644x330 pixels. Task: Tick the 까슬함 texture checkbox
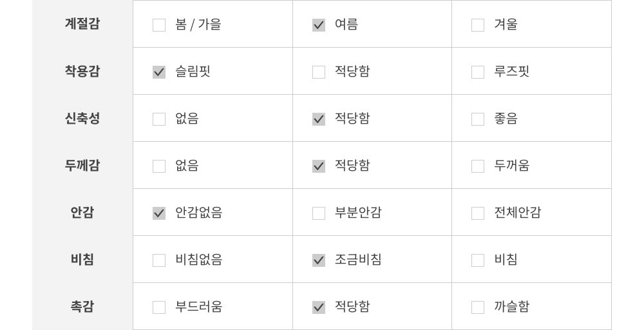(x=478, y=307)
